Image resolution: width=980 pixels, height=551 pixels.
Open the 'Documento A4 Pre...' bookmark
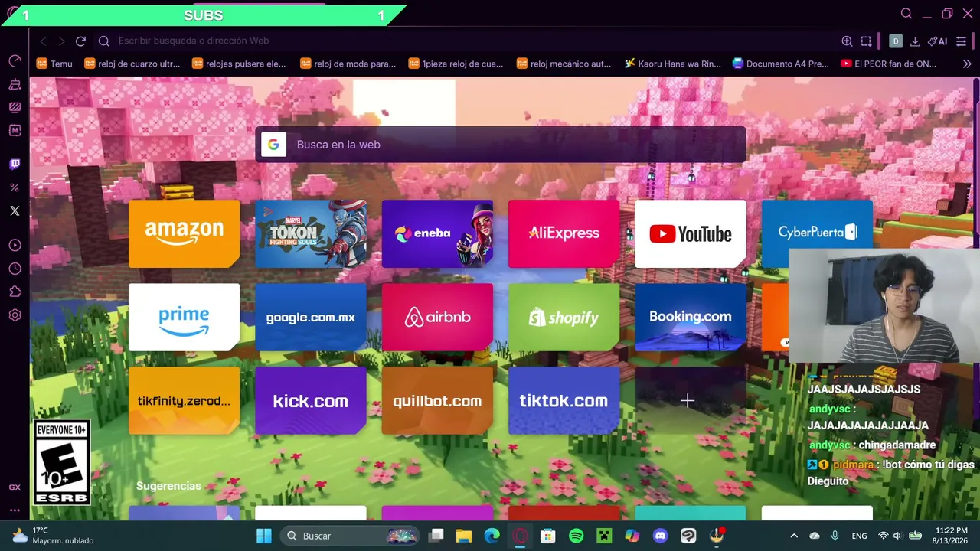(x=781, y=64)
